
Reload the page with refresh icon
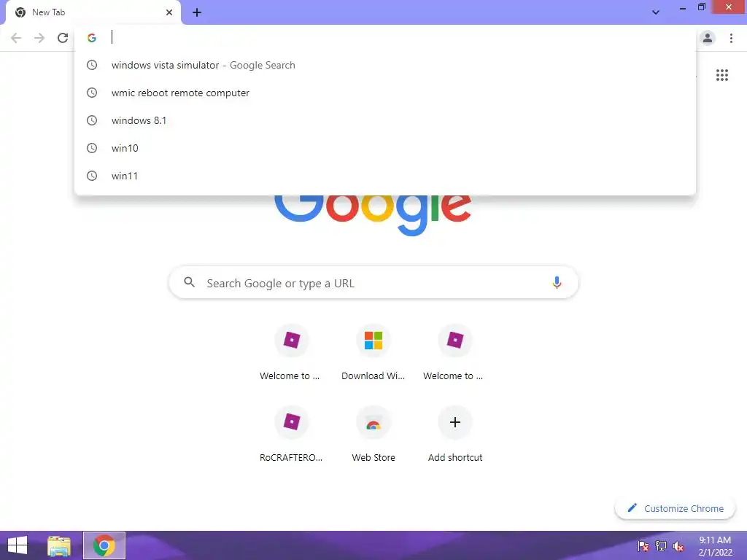tap(63, 38)
